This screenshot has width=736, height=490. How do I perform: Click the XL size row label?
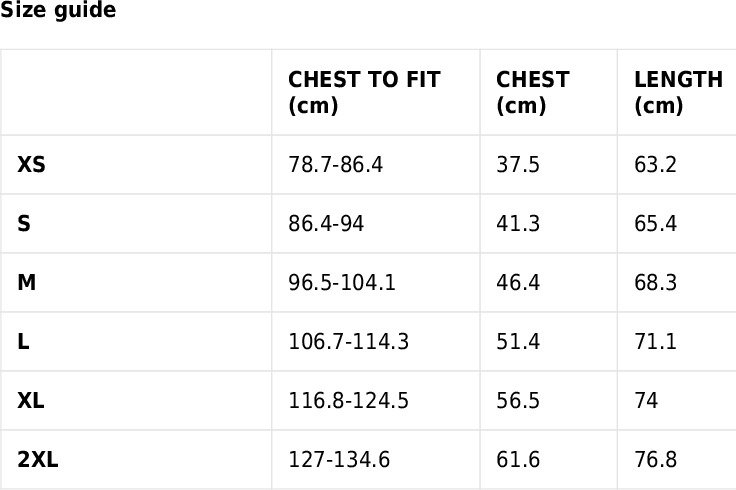pos(31,400)
